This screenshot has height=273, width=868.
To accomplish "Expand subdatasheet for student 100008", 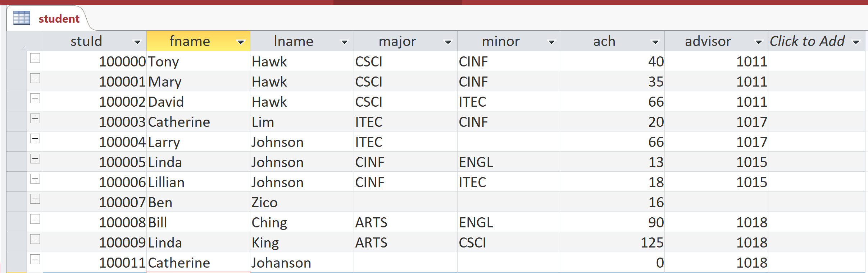I will (35, 219).
